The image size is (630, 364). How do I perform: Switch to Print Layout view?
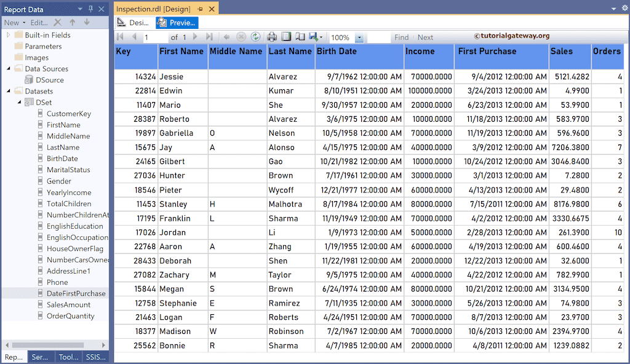point(286,36)
